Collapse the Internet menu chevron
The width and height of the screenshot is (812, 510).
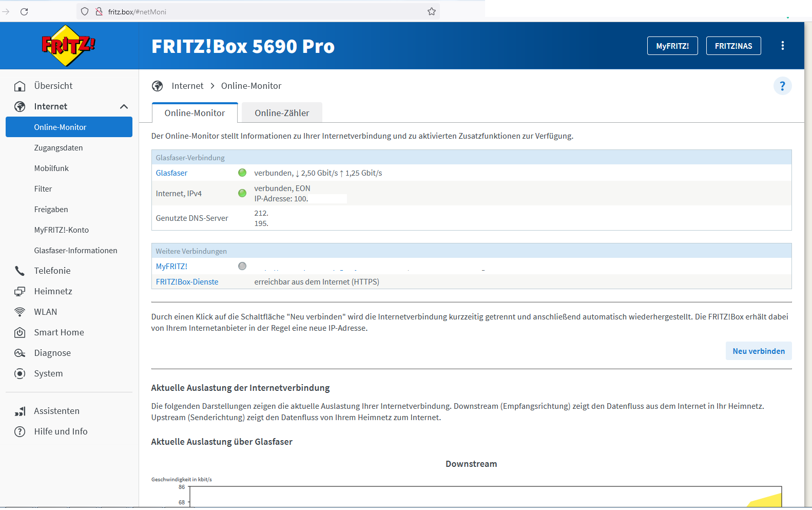click(x=124, y=106)
